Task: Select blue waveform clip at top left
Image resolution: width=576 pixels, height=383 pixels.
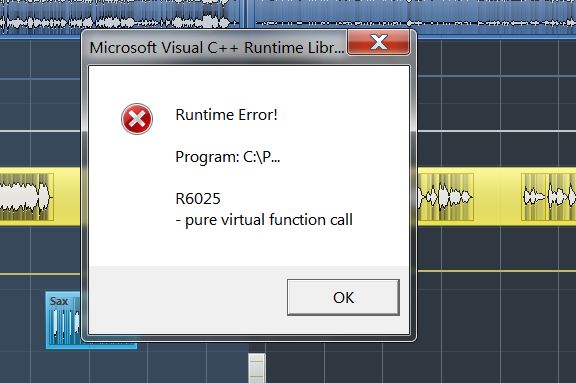Action: [x=121, y=17]
